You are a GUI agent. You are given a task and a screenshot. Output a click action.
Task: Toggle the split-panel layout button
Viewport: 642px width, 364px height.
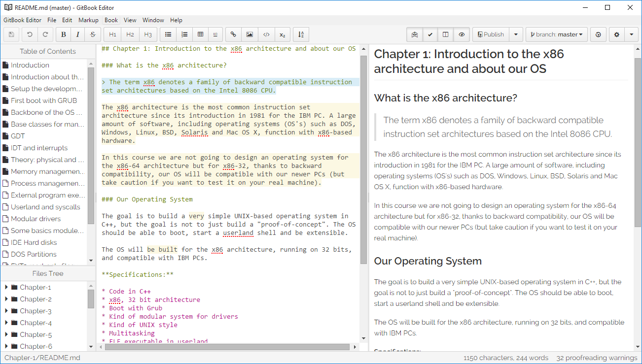446,34
